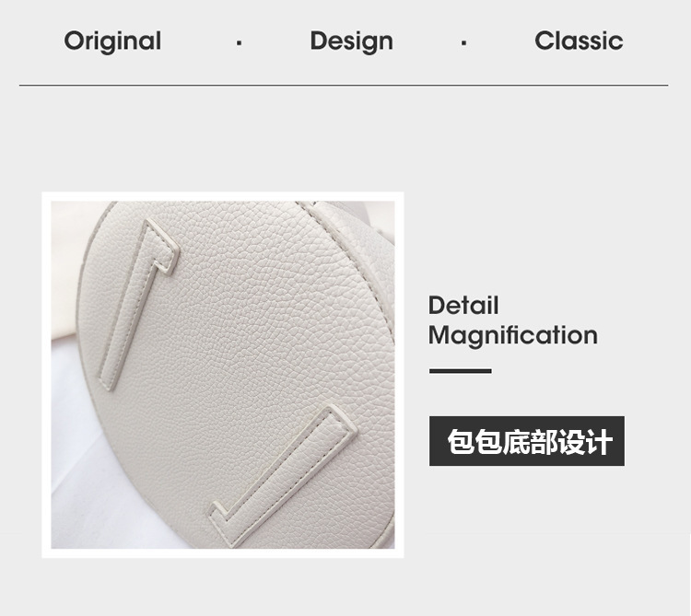Image resolution: width=691 pixels, height=616 pixels.
Task: Click the white frame border of the photo
Action: tap(223, 196)
